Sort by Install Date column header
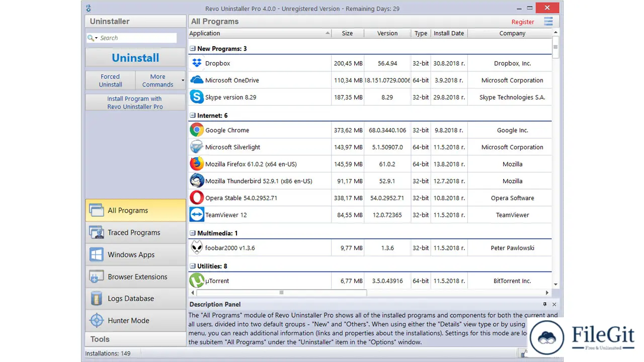 point(449,33)
